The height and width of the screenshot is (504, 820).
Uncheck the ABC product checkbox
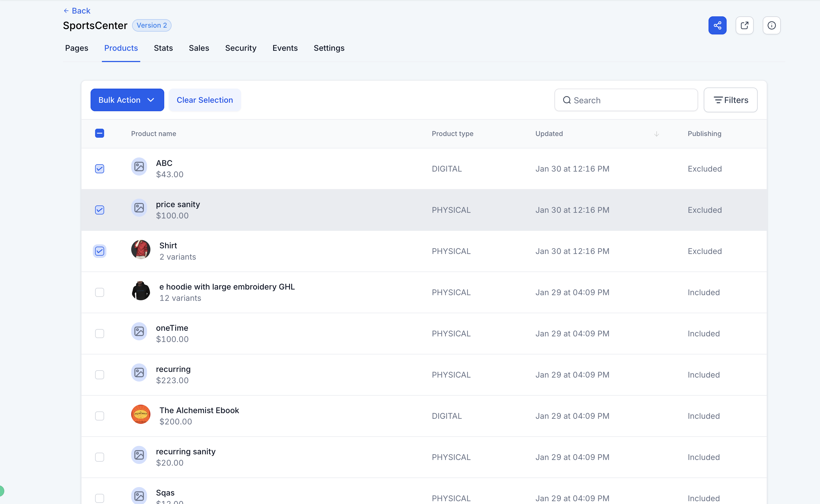coord(100,169)
